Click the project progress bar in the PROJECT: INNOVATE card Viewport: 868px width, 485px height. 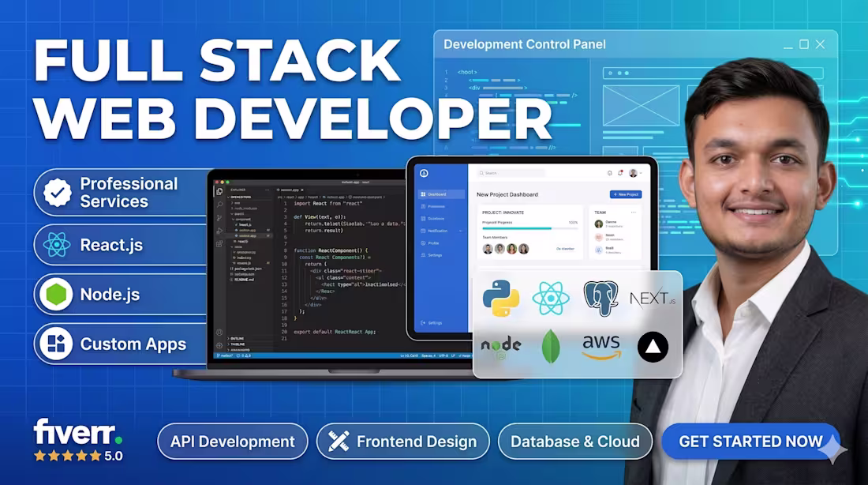530,228
